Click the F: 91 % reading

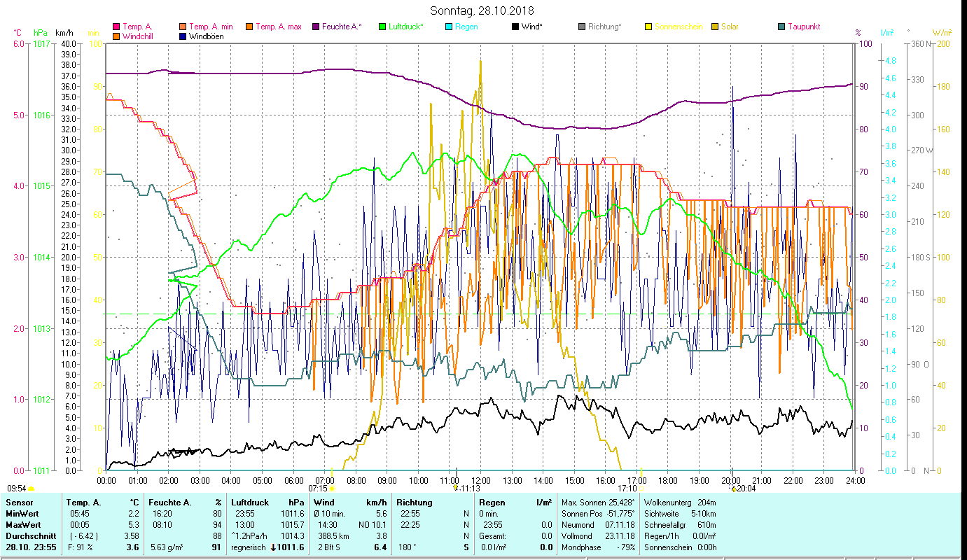(x=81, y=547)
